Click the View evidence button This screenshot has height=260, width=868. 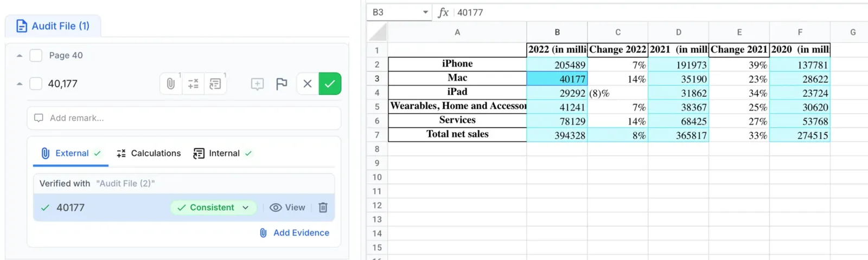(288, 207)
